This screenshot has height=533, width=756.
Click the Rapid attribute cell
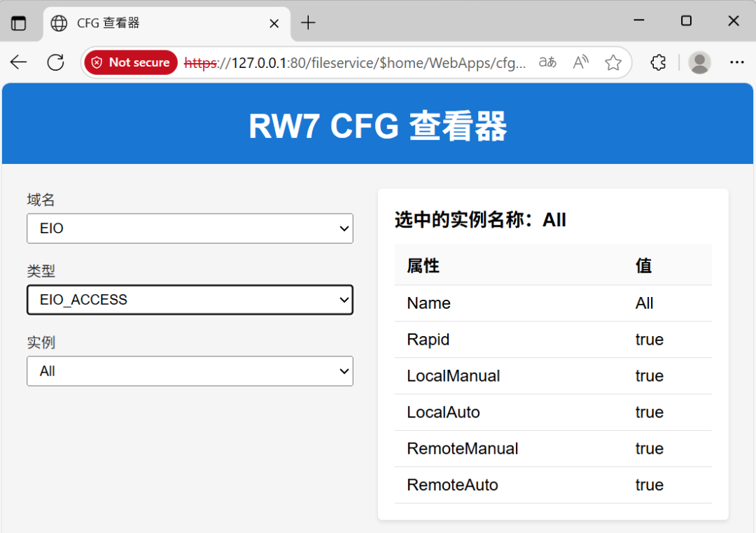pos(428,340)
